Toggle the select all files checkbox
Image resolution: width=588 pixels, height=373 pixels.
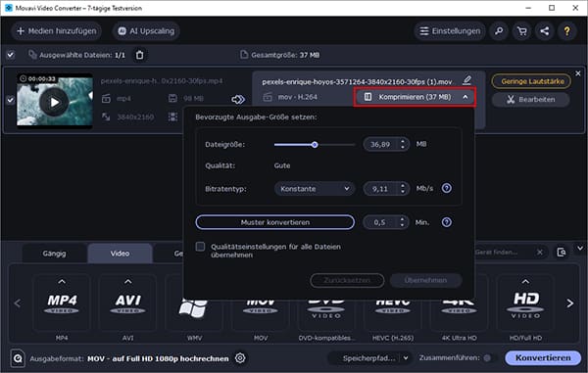tap(10, 55)
